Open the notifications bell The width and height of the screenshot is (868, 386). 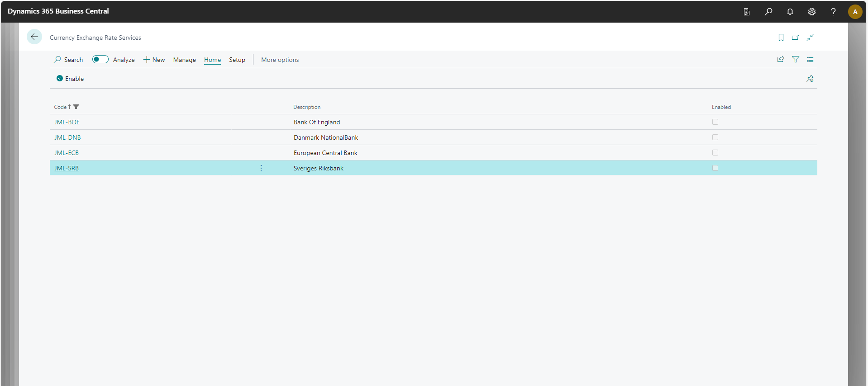(x=790, y=12)
